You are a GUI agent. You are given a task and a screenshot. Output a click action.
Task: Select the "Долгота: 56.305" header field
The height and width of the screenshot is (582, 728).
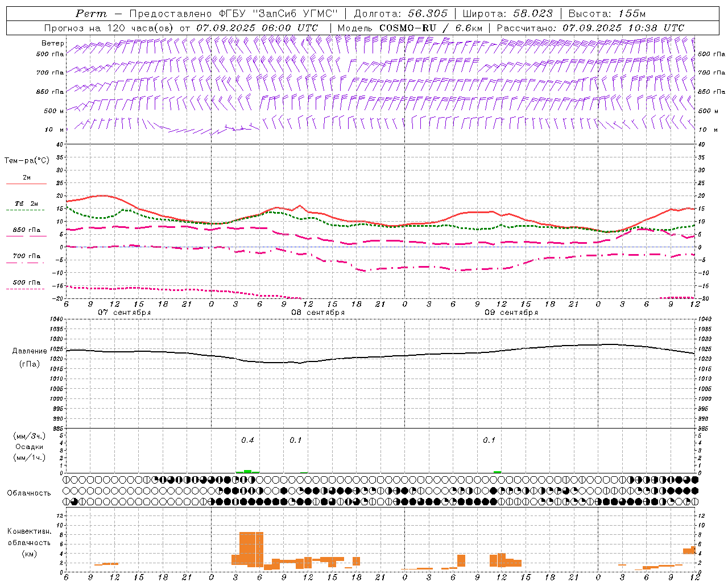[x=401, y=14]
